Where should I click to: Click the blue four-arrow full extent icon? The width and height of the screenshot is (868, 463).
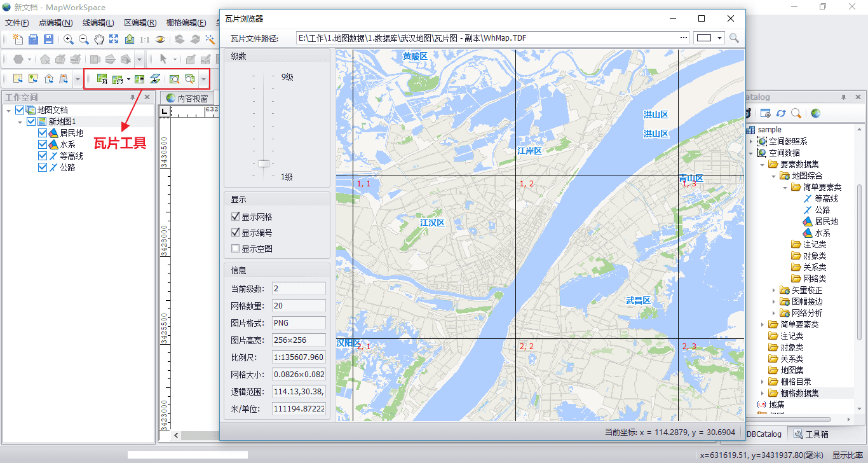coord(114,39)
